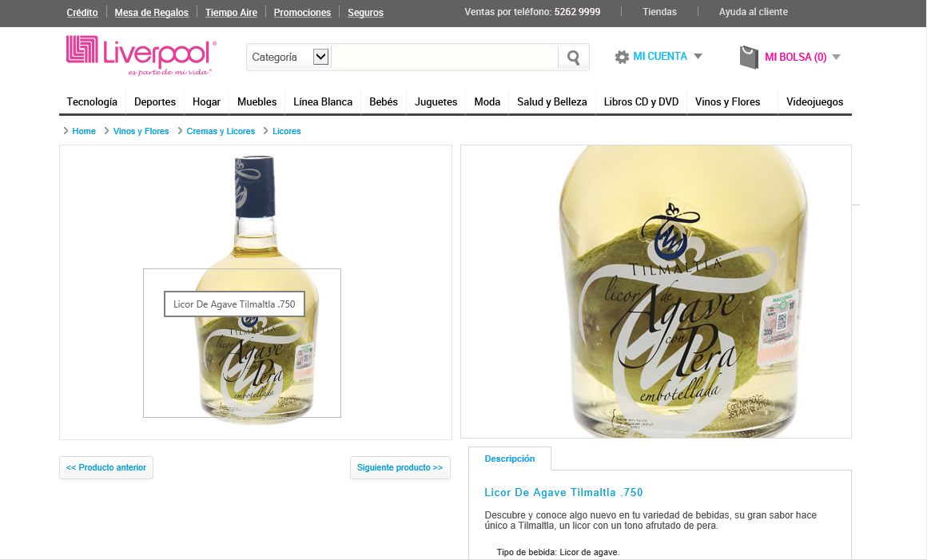Click the small bottle product image
The width and height of the screenshot is (927, 560).
pyautogui.click(x=256, y=291)
